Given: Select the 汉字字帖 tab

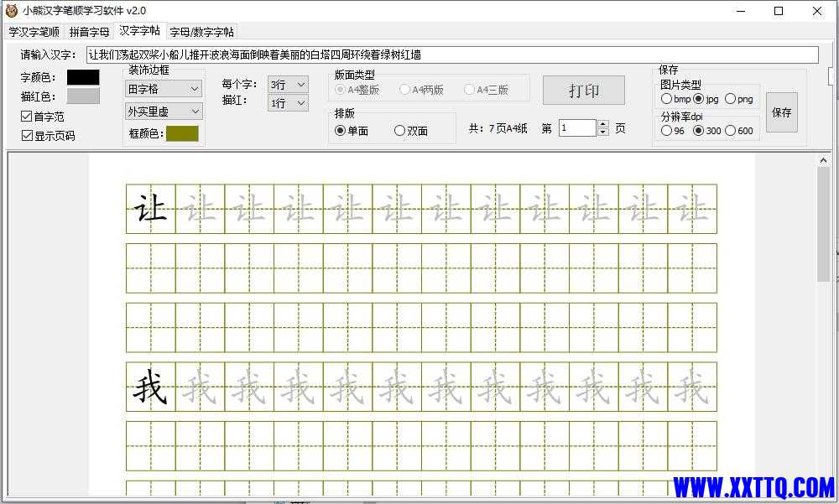Looking at the screenshot, I should pos(139,30).
